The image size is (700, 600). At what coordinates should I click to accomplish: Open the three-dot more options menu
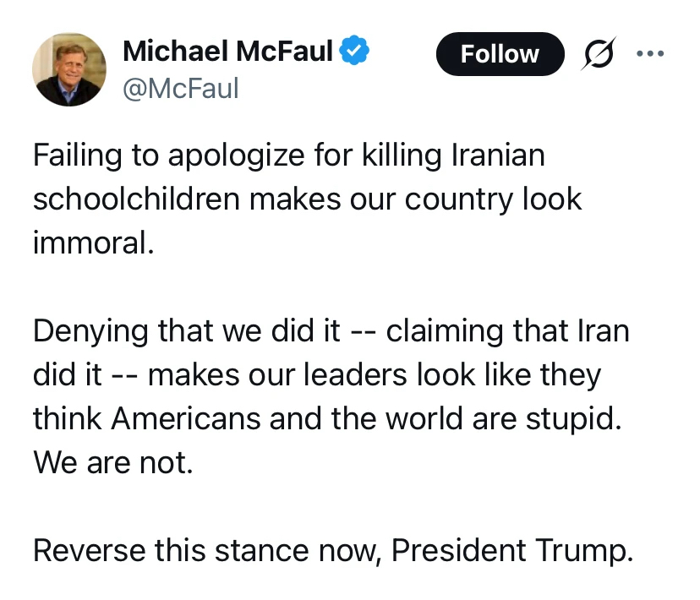649,53
